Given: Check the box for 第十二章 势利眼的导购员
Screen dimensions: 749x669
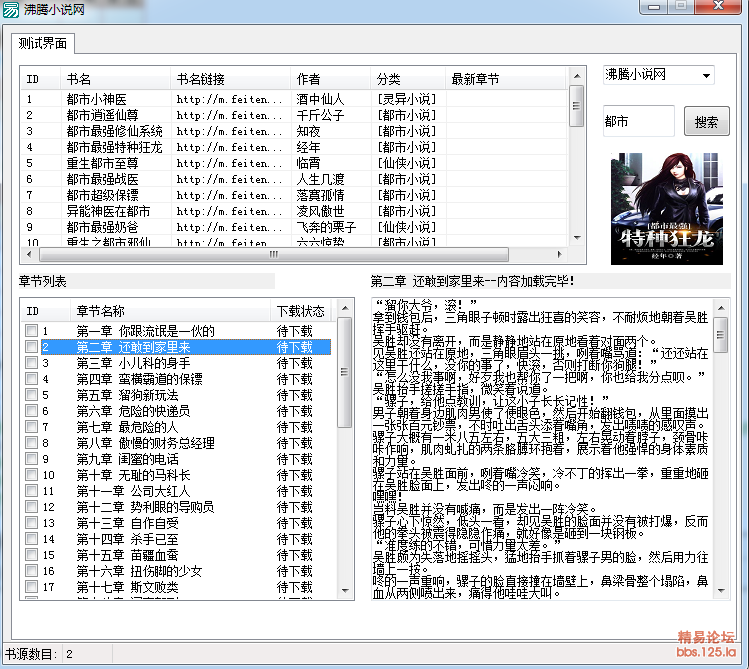Looking at the screenshot, I should [32, 507].
